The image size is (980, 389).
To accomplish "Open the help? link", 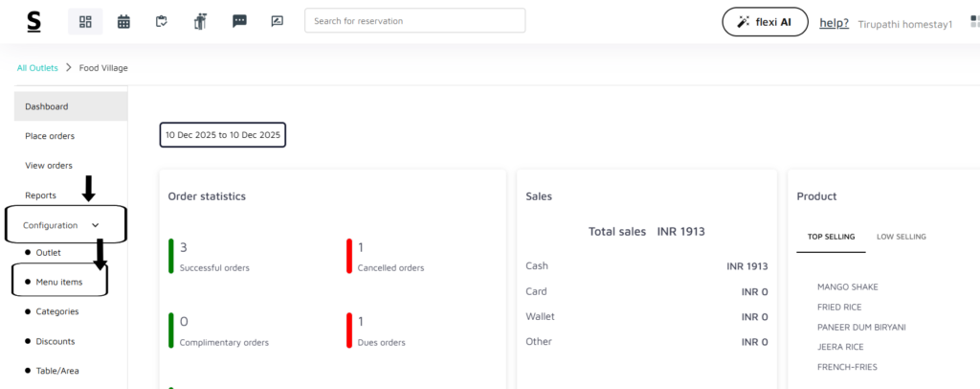I will pos(834,22).
